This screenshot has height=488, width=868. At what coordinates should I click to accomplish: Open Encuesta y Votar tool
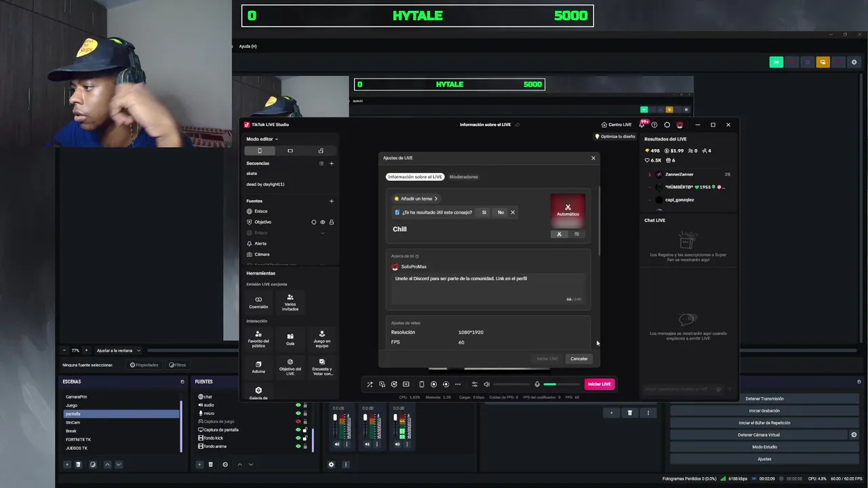(322, 367)
